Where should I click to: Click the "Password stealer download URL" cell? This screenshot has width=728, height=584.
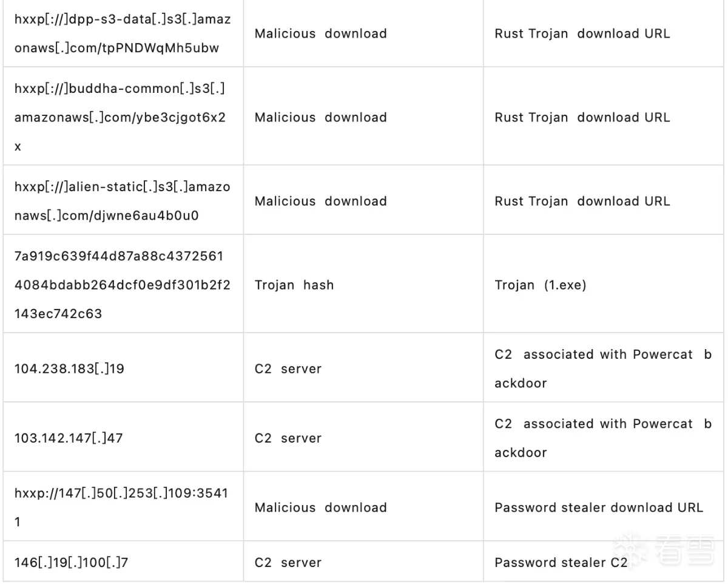[x=599, y=508]
